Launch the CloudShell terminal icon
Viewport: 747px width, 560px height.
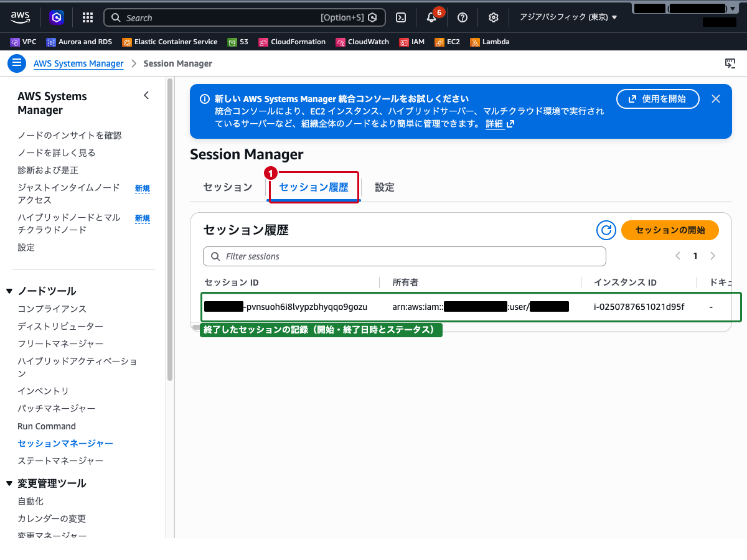pyautogui.click(x=402, y=17)
